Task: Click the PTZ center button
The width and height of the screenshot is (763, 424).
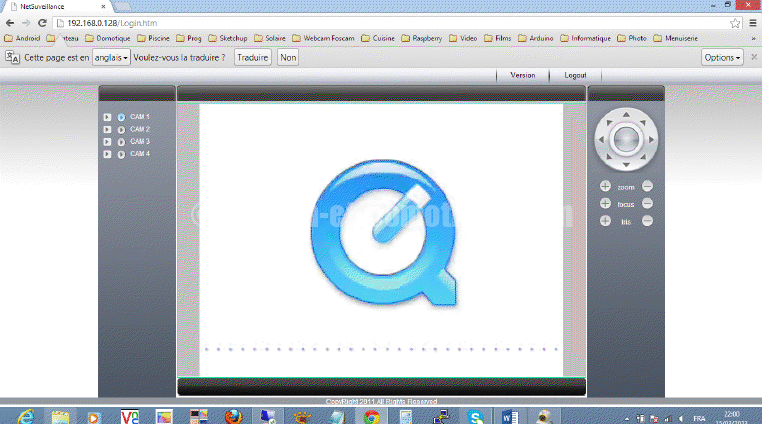Action: click(626, 140)
